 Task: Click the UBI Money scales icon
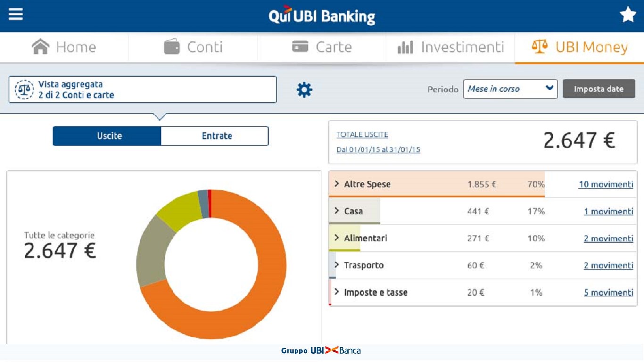(540, 47)
